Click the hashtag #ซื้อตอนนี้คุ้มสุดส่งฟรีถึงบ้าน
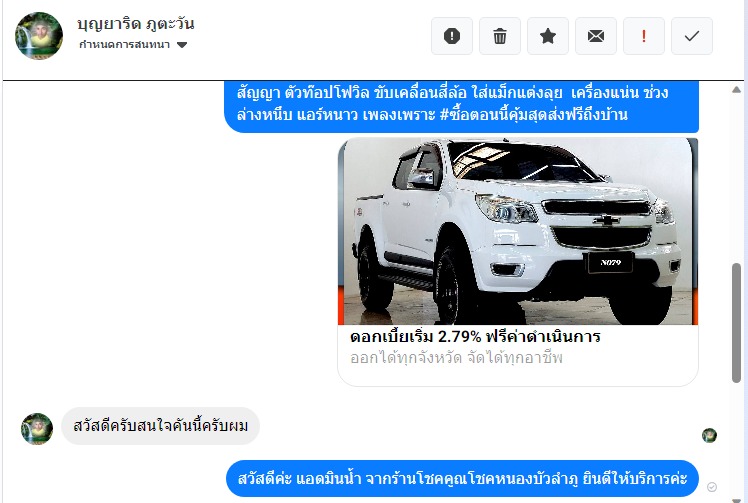 click(x=533, y=115)
